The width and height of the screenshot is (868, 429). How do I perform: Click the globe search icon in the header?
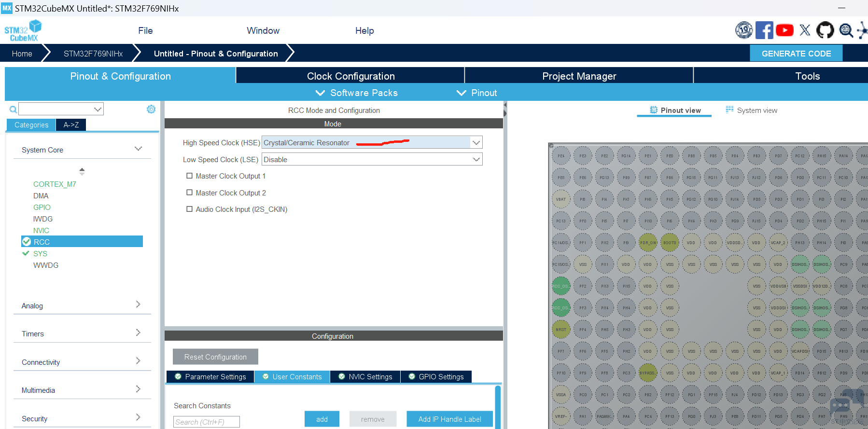click(x=846, y=30)
